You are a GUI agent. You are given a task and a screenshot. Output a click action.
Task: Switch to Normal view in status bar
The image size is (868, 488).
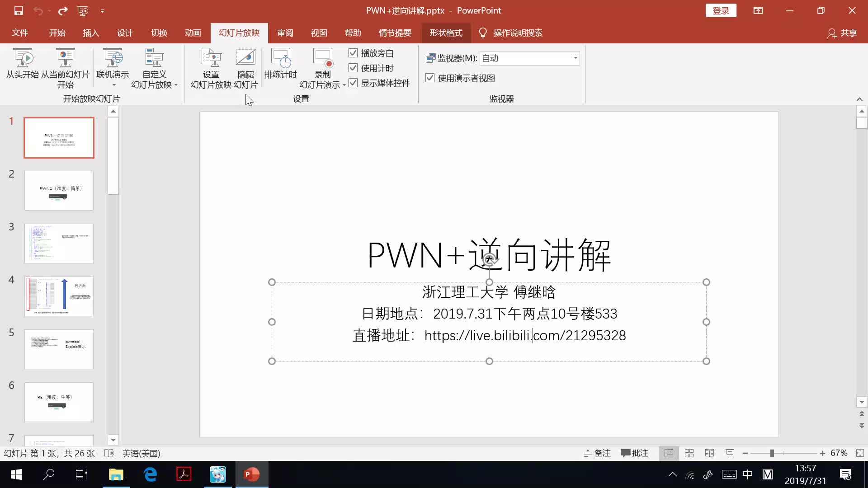point(669,453)
